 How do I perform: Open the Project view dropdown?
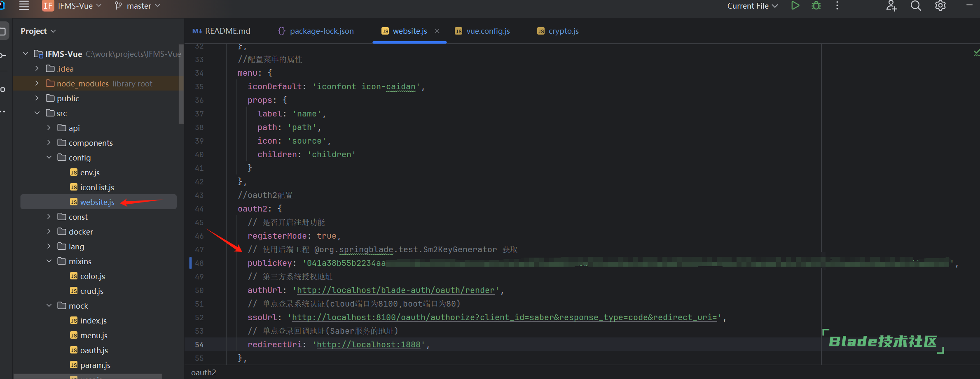pyautogui.click(x=38, y=31)
